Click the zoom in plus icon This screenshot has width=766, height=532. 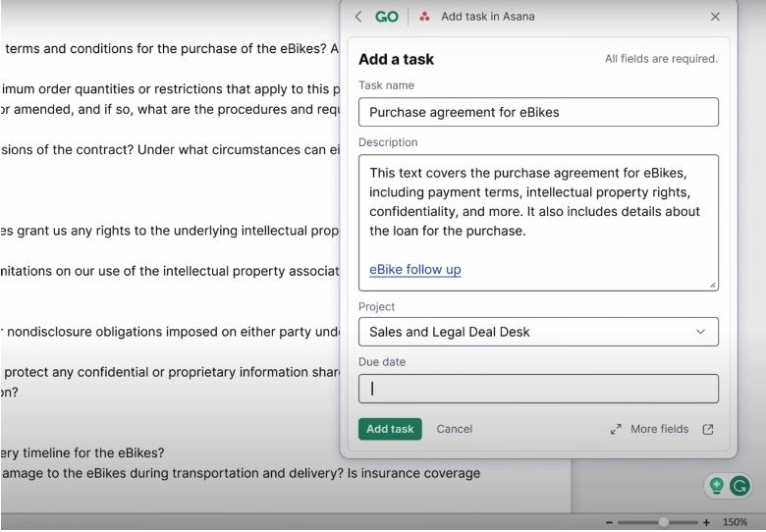tap(706, 522)
